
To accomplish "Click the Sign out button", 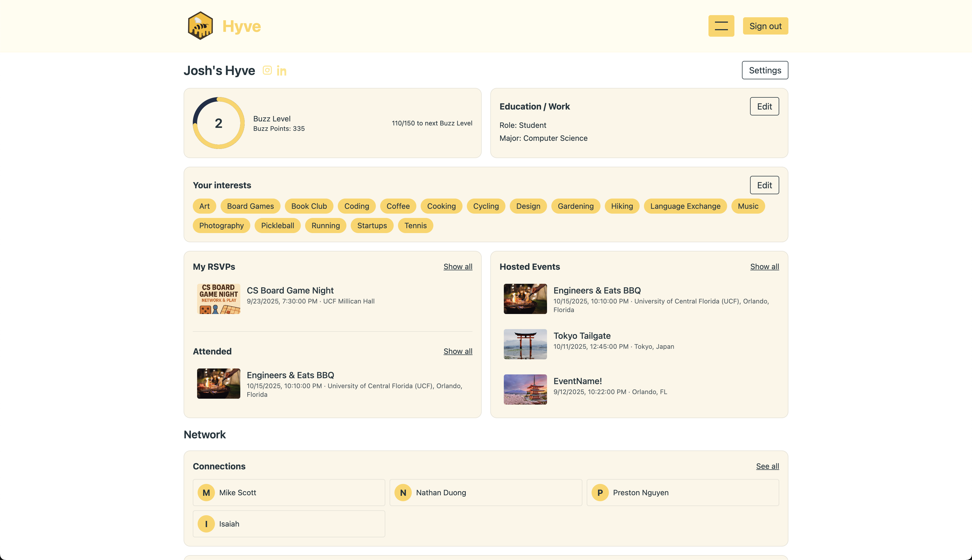I will click(x=765, y=26).
